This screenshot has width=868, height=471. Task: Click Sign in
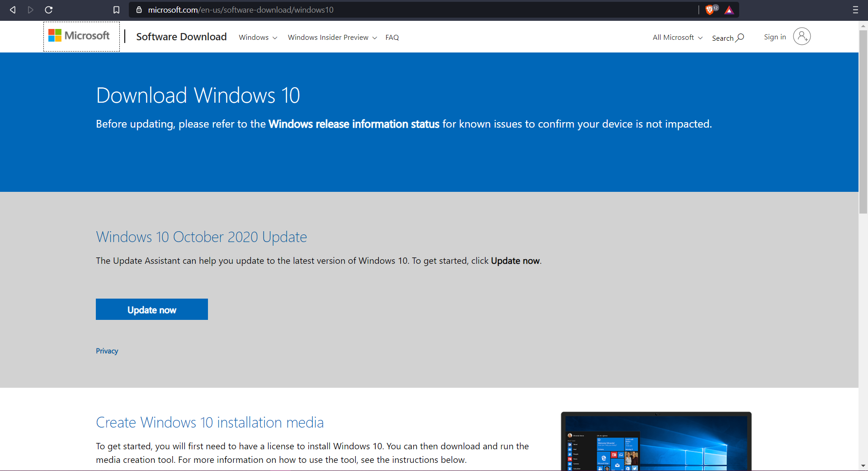click(775, 37)
